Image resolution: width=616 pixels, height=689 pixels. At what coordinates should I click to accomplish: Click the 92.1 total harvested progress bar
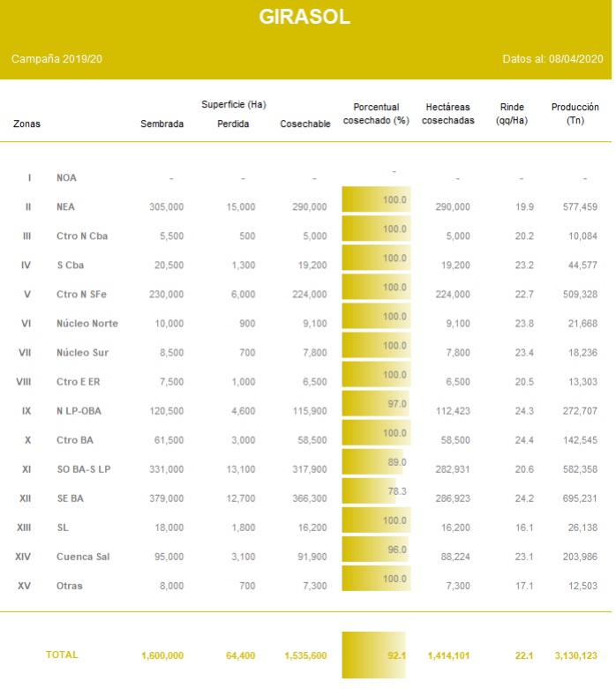point(374,655)
